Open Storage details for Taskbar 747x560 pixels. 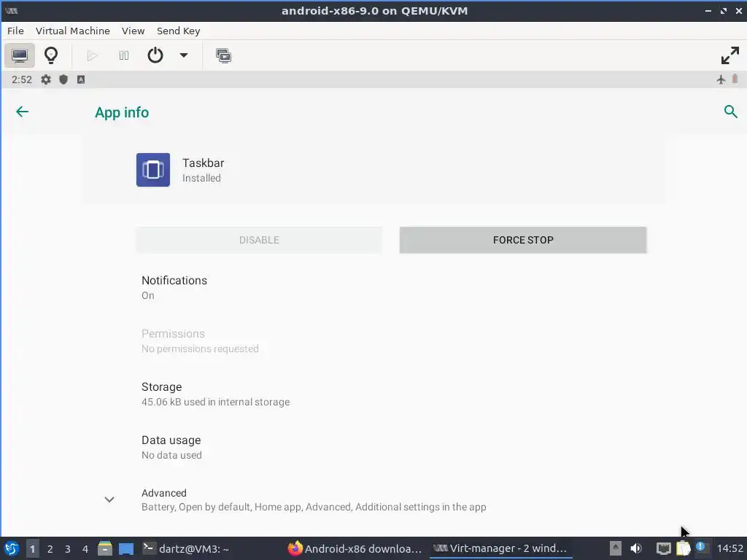pyautogui.click(x=374, y=394)
